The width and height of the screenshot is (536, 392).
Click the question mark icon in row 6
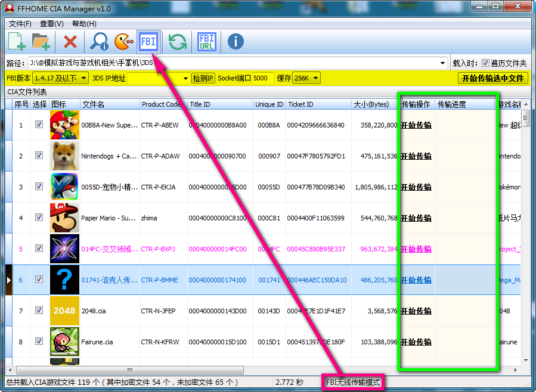pos(64,280)
